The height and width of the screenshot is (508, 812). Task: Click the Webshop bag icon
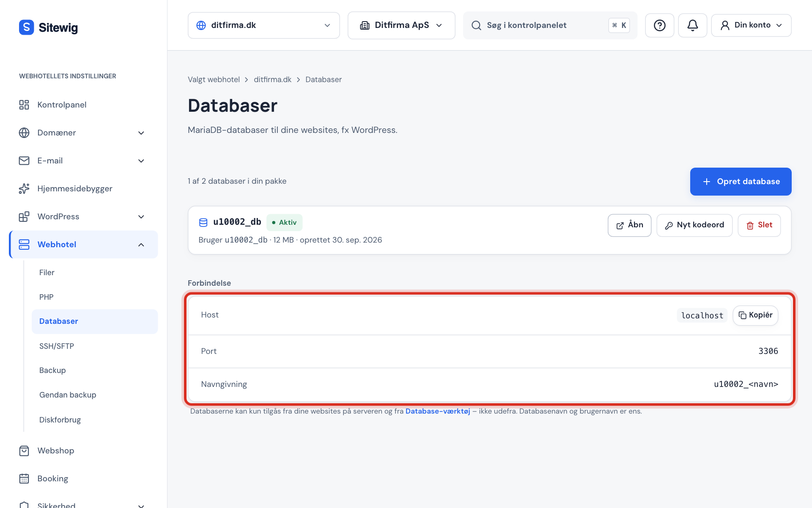24,450
